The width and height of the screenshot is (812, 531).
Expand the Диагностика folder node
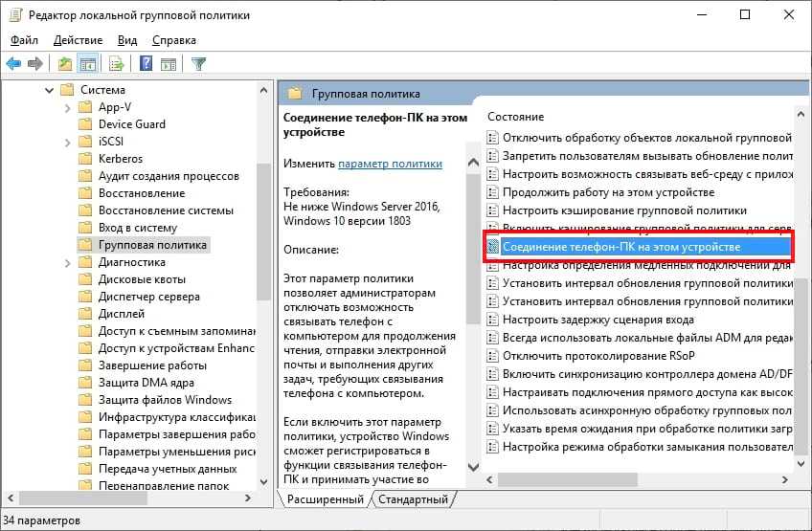[x=66, y=262]
